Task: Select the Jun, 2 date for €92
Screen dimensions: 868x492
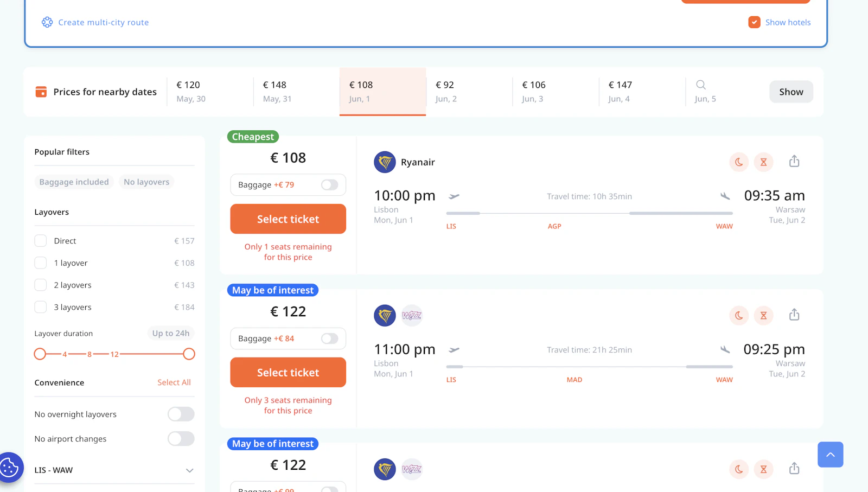Action: [x=469, y=92]
